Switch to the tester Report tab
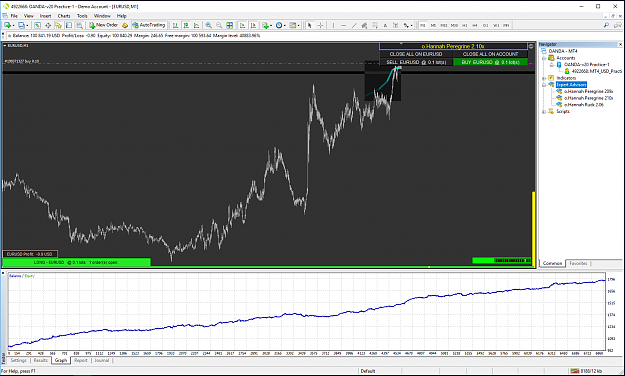Viewport: 625px width, 376px height. [x=81, y=360]
